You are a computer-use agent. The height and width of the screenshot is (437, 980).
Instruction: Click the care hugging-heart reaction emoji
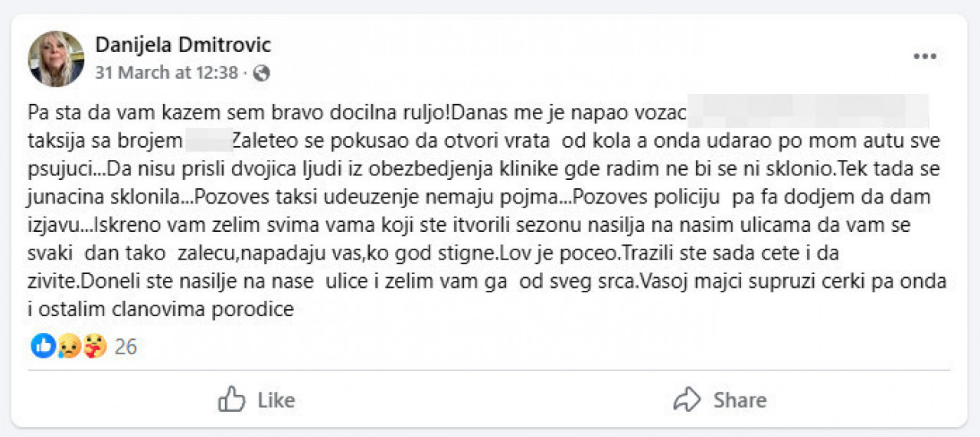(x=95, y=347)
